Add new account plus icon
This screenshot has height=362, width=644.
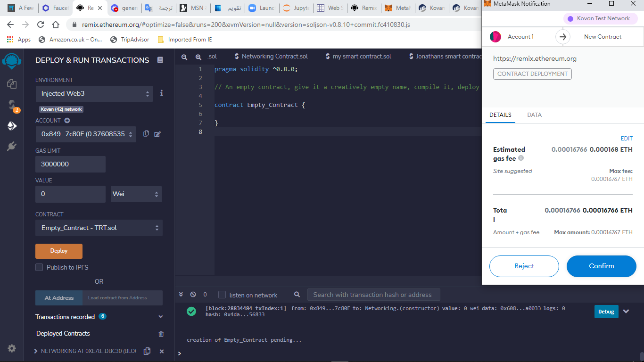[67, 121]
